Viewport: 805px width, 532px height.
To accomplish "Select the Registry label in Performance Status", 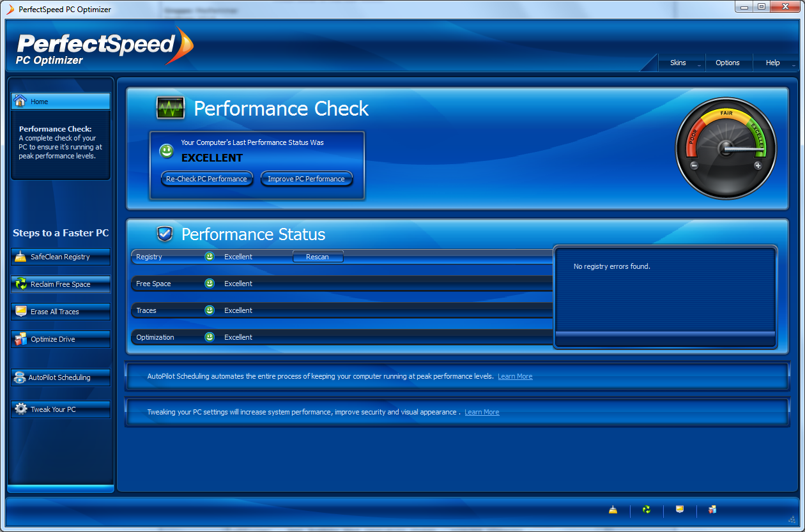I will coord(149,257).
